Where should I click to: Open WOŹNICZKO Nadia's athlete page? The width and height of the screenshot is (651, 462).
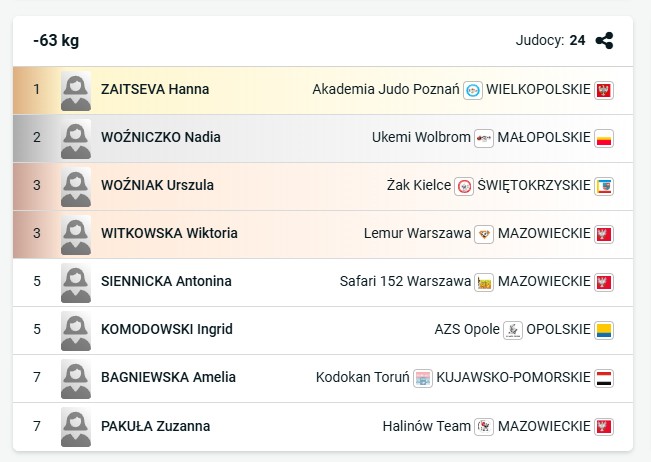(161, 138)
